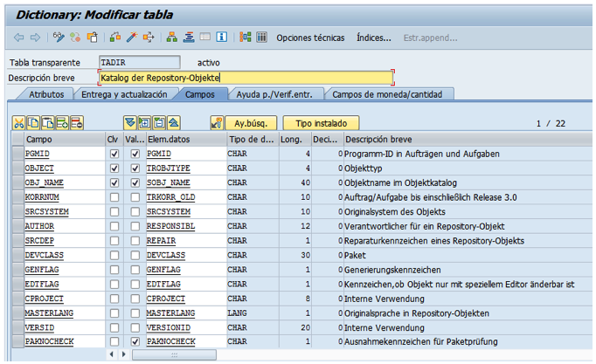The height and width of the screenshot is (364, 596).
Task: Check the Clv checkbox for KORRNUM
Action: click(x=114, y=197)
